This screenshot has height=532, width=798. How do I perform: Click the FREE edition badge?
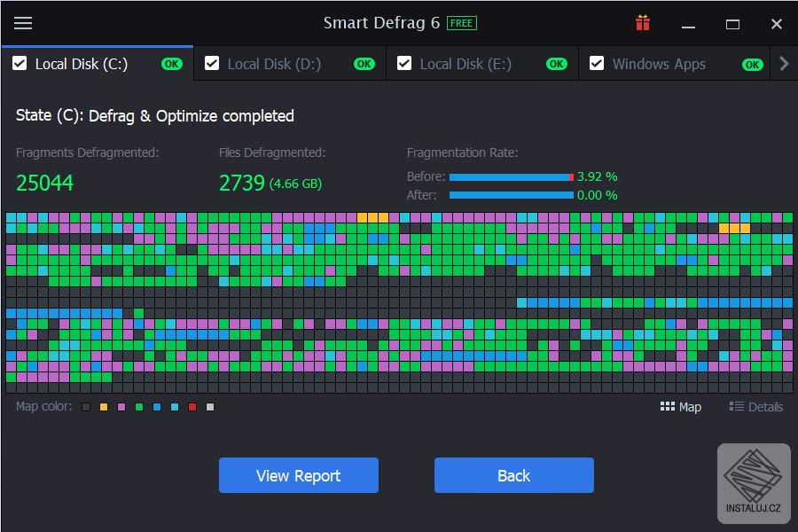coord(462,23)
